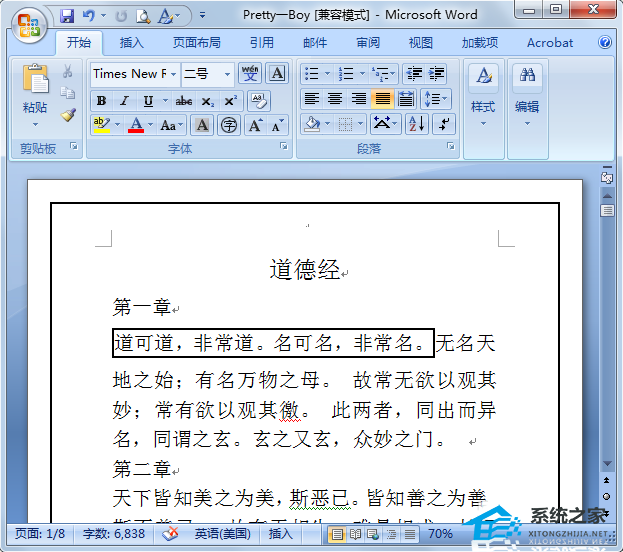Apply the yellow text highlight color
This screenshot has height=552, width=623.
click(101, 126)
